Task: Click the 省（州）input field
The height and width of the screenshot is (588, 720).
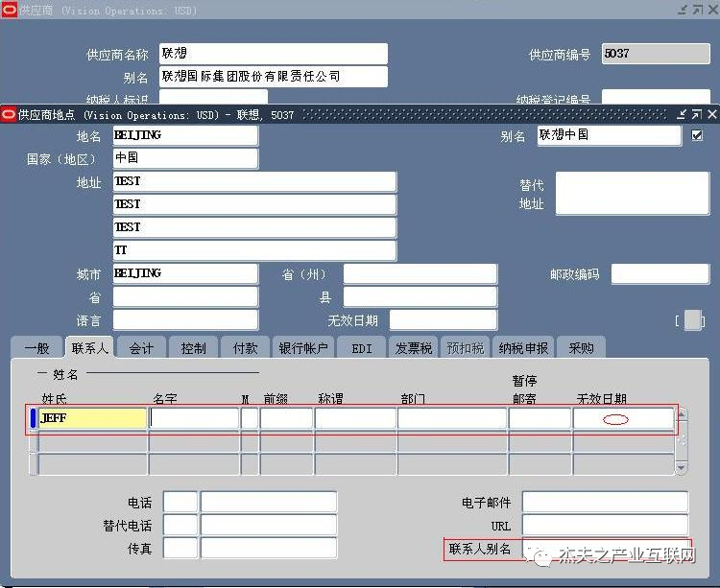Action: 420,273
